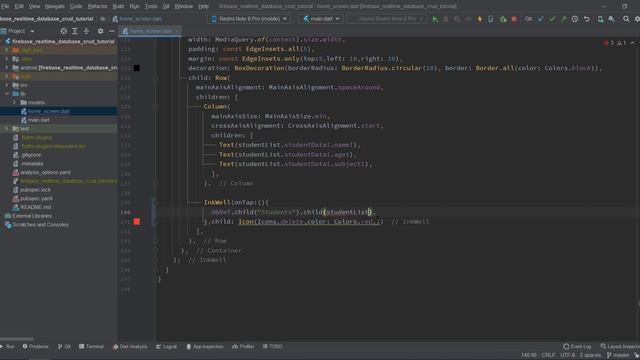Click the debug bug icon next to run
Viewport: 640px width, 360px height.
pos(446,19)
